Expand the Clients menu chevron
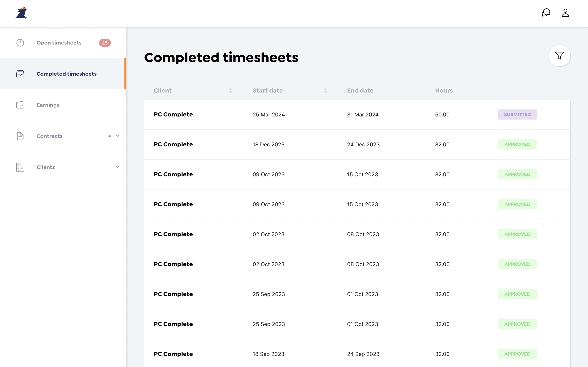The height and width of the screenshot is (367, 588). pos(117,167)
